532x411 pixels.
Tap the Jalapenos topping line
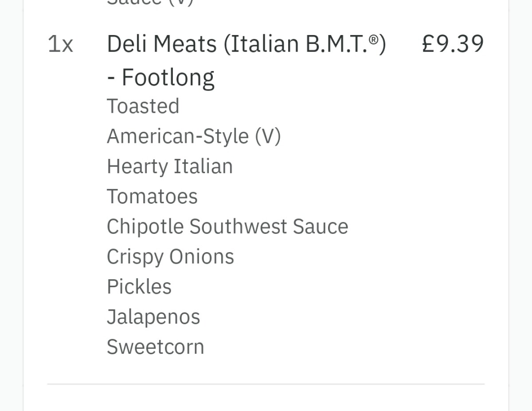coord(153,317)
